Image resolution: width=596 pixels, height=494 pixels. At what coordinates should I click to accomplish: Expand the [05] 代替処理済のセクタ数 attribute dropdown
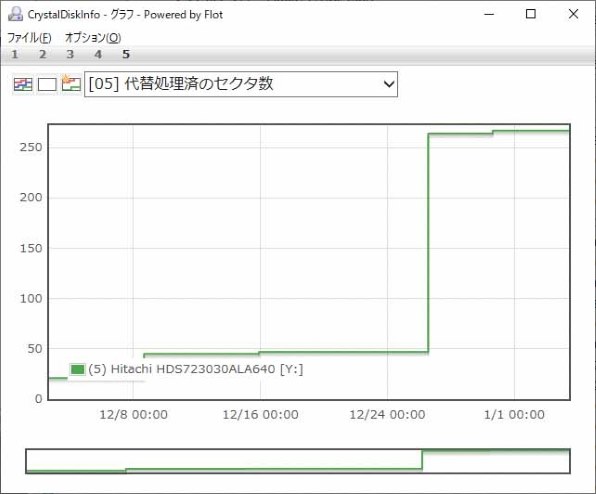click(x=241, y=84)
